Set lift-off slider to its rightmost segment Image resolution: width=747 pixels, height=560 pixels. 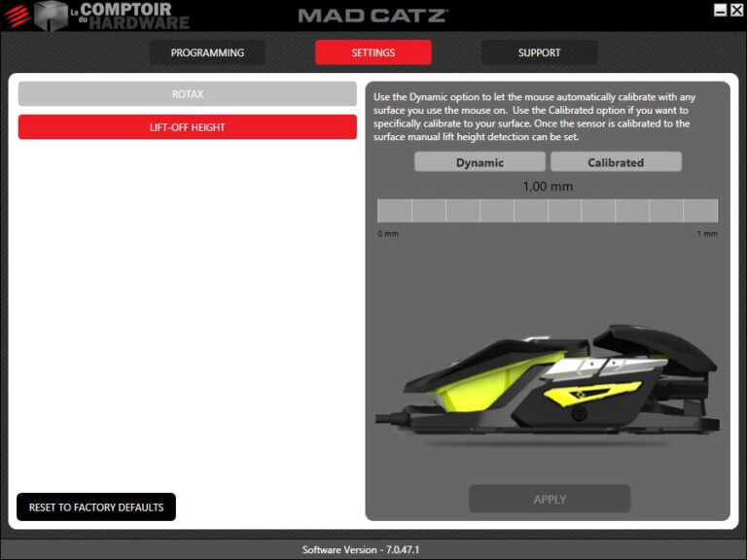point(700,211)
